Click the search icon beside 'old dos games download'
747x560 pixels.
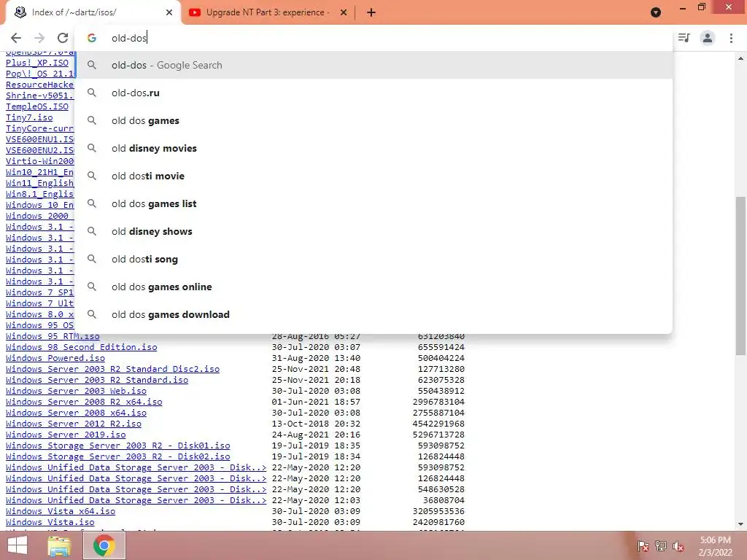(x=92, y=314)
